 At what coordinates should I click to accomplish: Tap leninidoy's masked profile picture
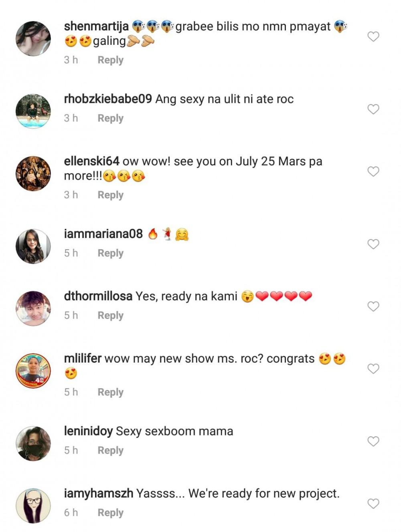click(33, 443)
